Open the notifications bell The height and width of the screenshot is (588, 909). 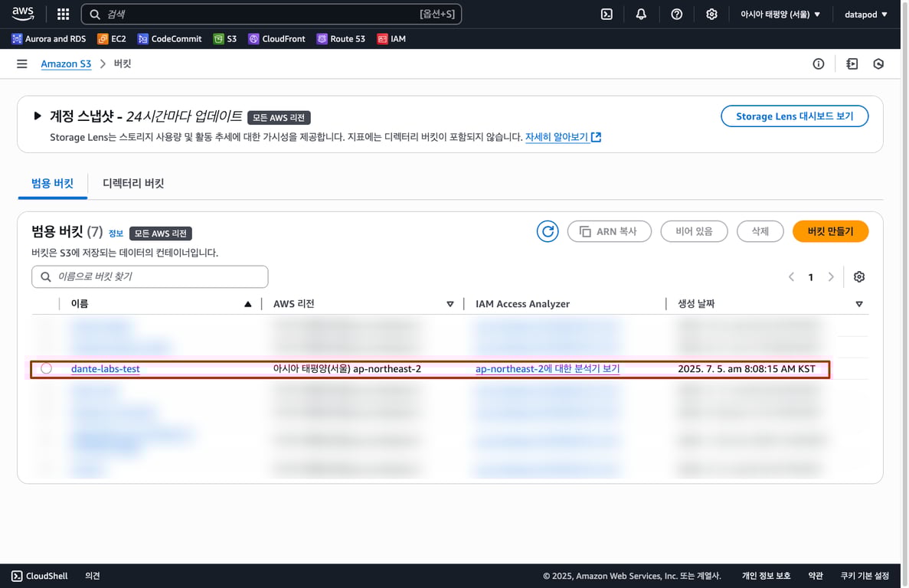(x=641, y=14)
